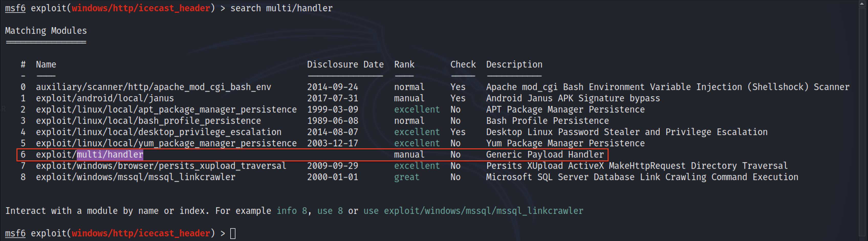Screen dimensions: 868x241
Task: Click disclosure date 2014-09-24
Action: click(x=333, y=87)
